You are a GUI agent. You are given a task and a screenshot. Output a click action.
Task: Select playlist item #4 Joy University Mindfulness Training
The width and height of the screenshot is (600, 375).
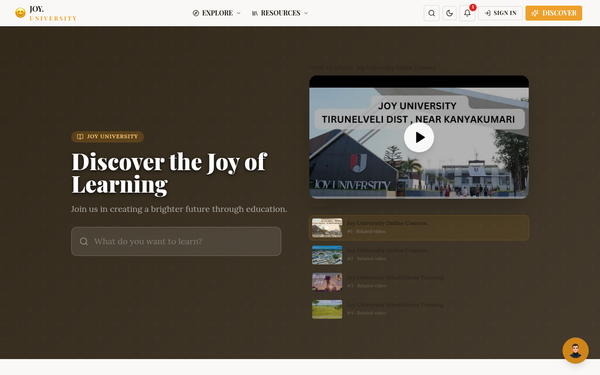pos(419,309)
